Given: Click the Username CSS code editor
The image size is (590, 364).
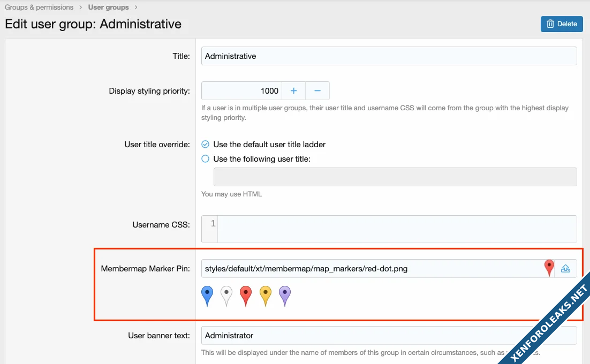Looking at the screenshot, I should click(x=396, y=229).
